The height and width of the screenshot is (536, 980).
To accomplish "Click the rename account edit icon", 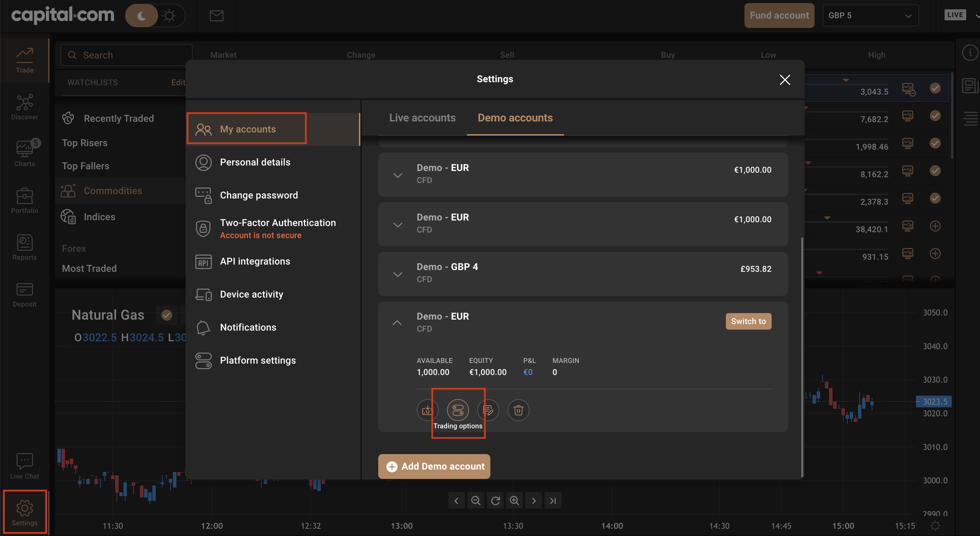I will click(488, 410).
